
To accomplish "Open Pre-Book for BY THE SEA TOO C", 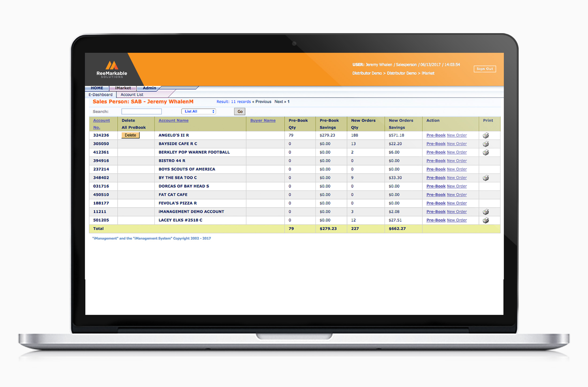I will tap(436, 178).
